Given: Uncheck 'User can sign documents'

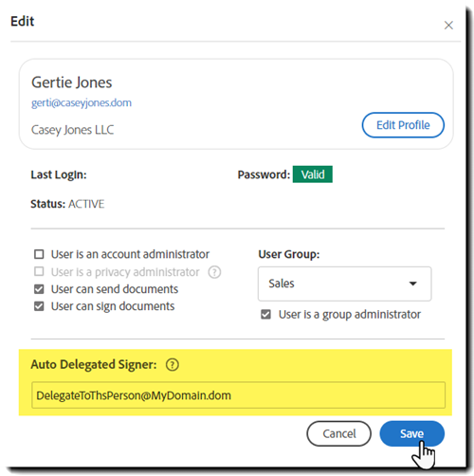Looking at the screenshot, I should pos(39,306).
